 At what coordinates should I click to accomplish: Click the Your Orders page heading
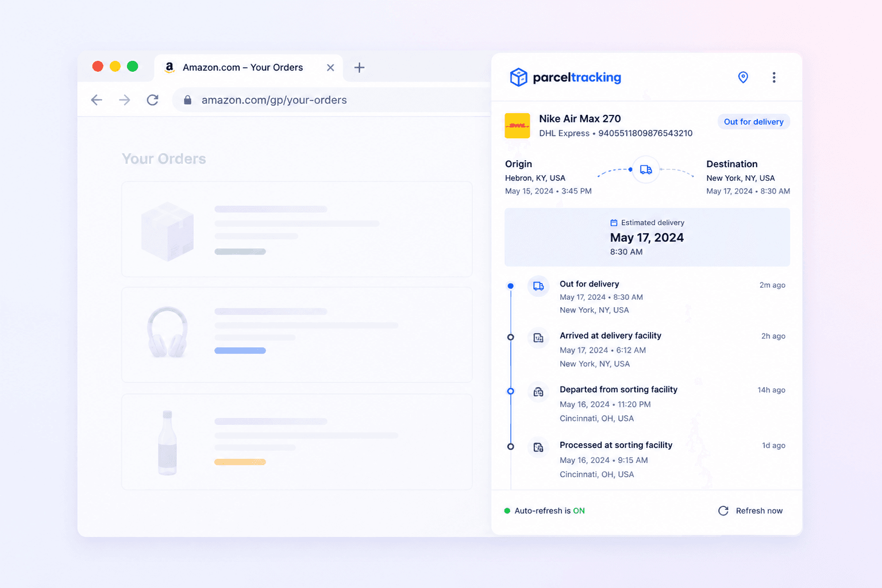[164, 159]
